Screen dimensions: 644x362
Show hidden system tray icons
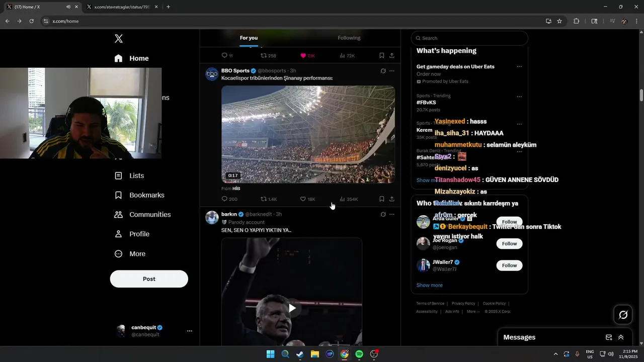click(555, 354)
